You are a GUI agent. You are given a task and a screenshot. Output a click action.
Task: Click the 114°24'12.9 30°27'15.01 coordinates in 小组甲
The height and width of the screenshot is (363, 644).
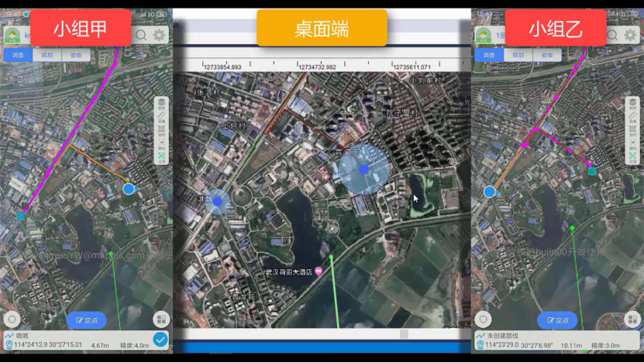(x=48, y=345)
